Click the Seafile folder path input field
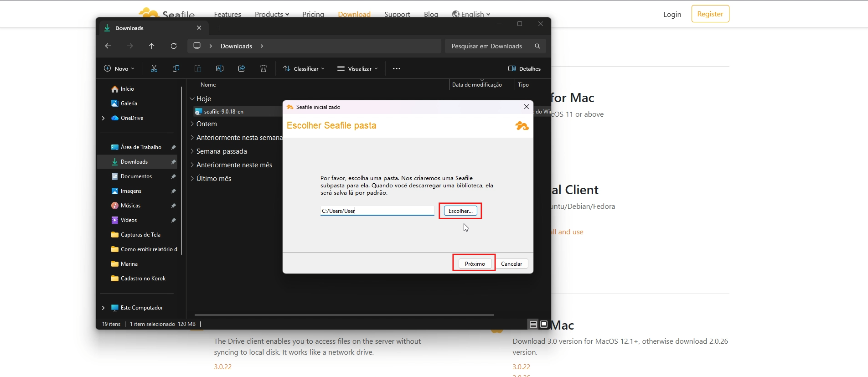 tap(377, 211)
